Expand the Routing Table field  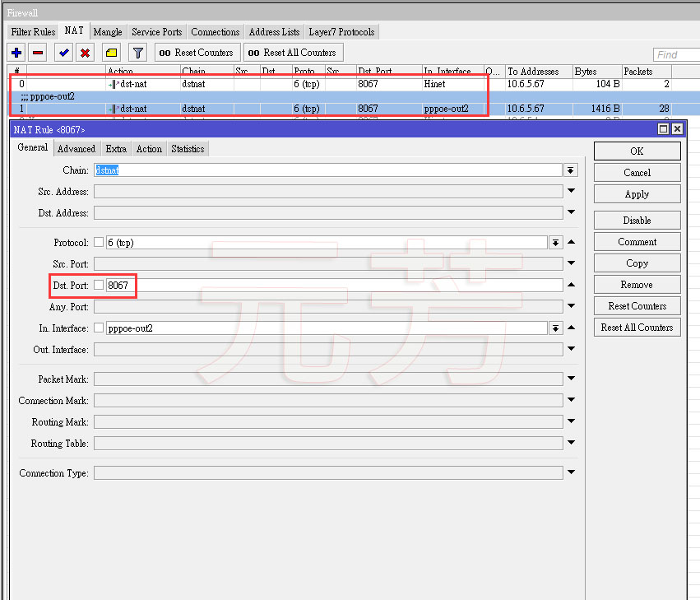[x=572, y=443]
